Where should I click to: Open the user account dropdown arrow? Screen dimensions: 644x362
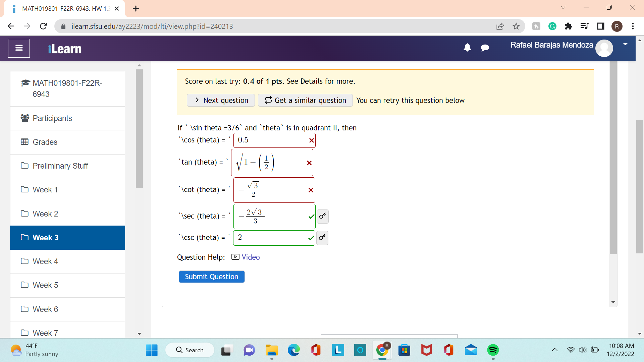point(625,45)
